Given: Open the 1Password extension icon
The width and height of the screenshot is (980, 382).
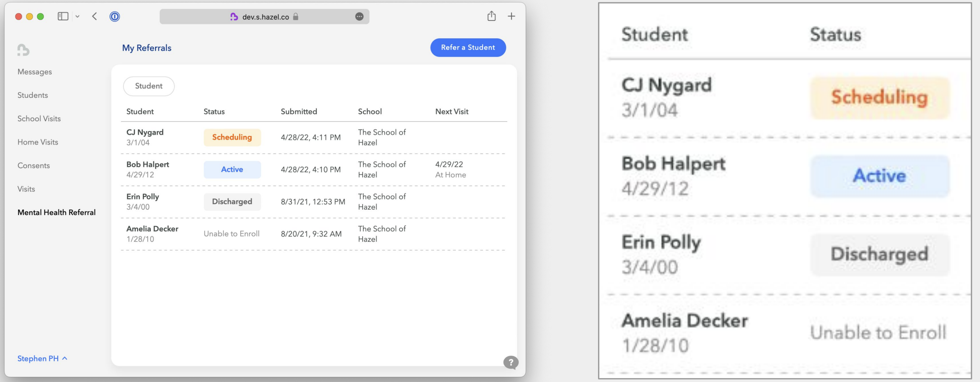Looking at the screenshot, I should pos(114,16).
